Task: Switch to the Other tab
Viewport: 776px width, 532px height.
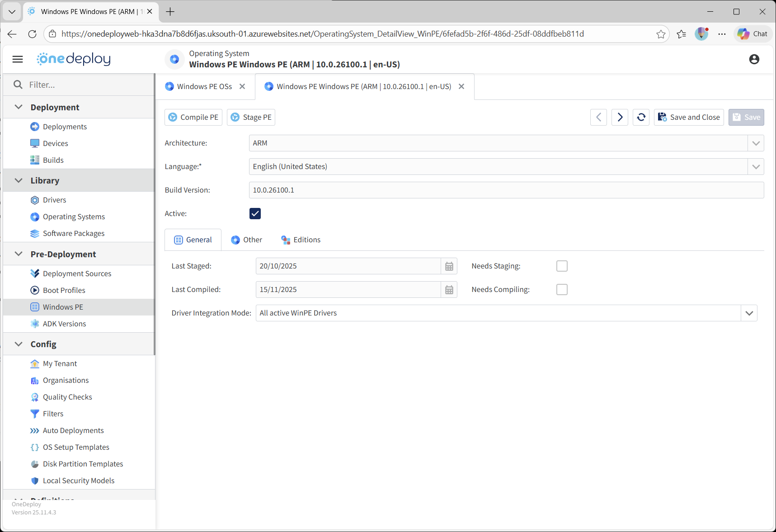Action: [246, 240]
